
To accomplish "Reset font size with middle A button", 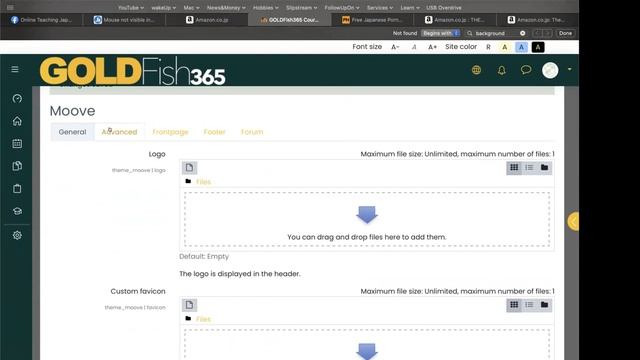I will (414, 47).
